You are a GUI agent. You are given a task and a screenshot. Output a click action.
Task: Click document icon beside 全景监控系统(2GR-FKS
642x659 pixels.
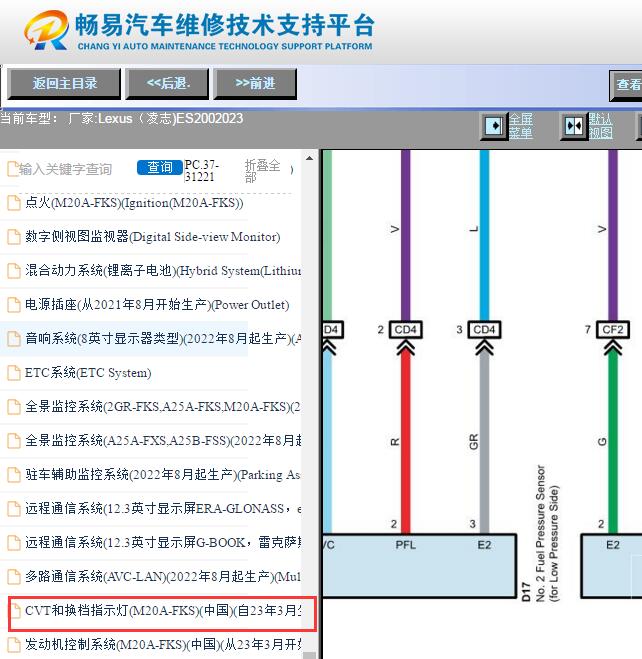(x=14, y=406)
